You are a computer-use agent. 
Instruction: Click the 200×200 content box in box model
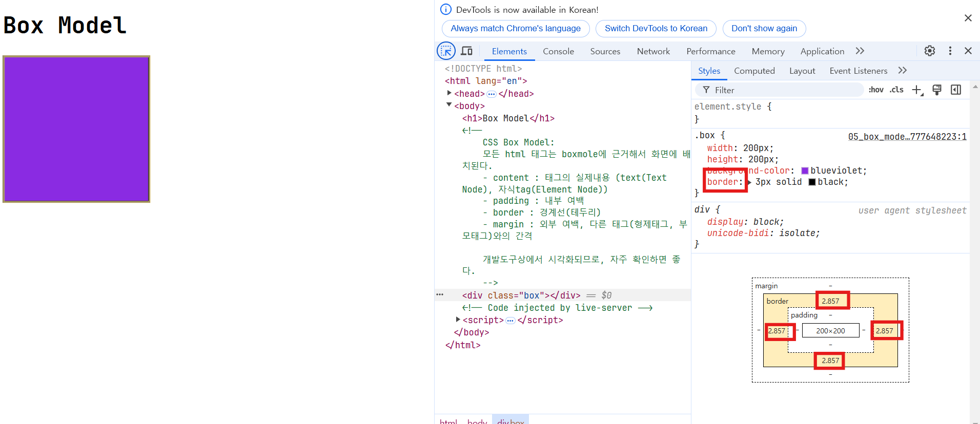[830, 331]
